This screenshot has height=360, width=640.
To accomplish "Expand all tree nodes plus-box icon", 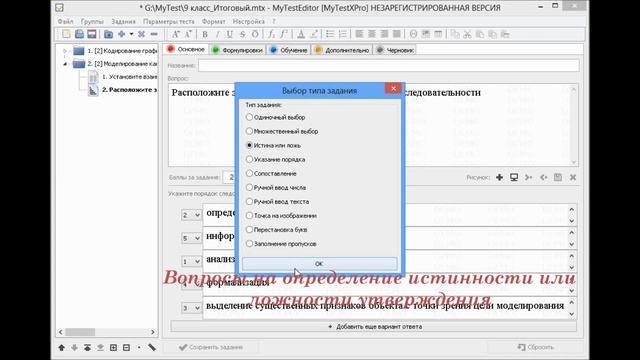I will pyautogui.click(x=113, y=347).
